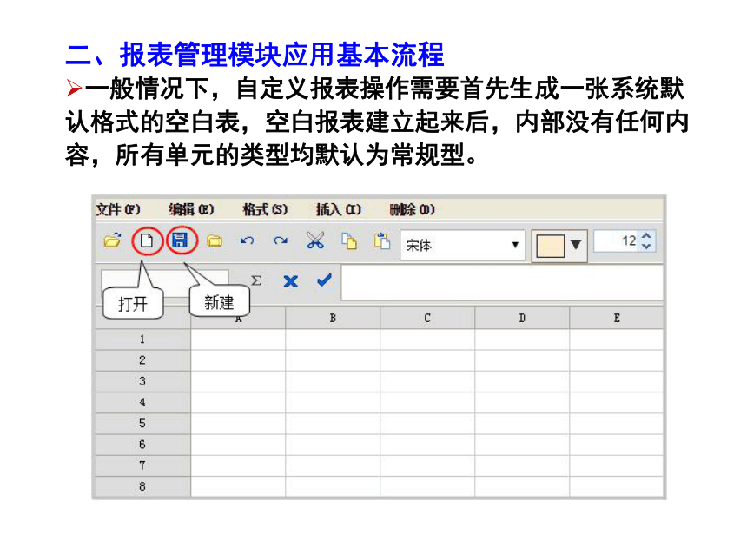Click cell B1 in the grid
Image resolution: width=747 pixels, height=560 pixels.
coord(333,339)
